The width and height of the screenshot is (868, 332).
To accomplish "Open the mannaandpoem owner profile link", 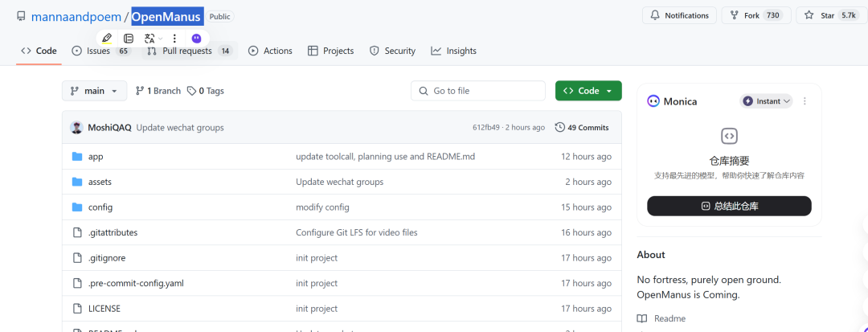I will [76, 17].
